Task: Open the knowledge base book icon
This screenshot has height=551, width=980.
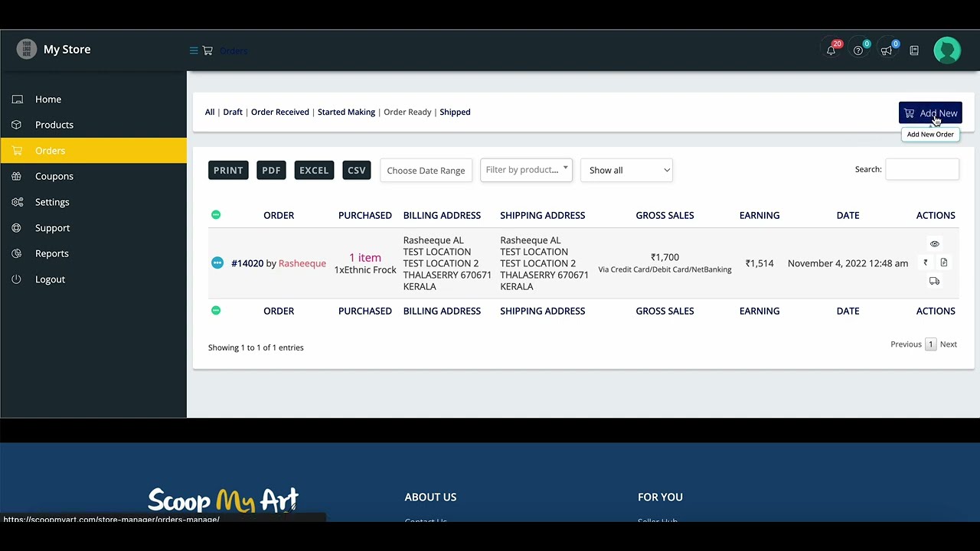Action: 914,51
